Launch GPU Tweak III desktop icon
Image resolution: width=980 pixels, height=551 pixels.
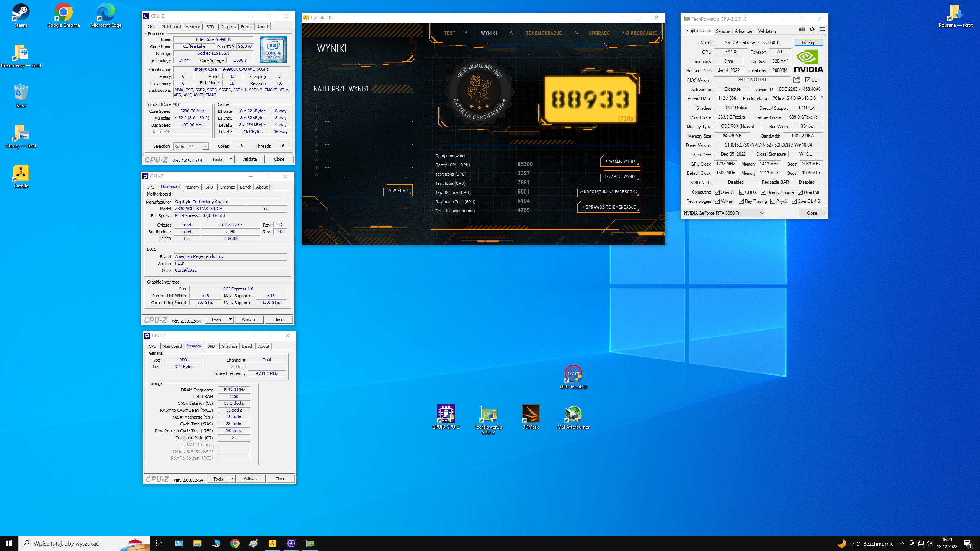(573, 377)
